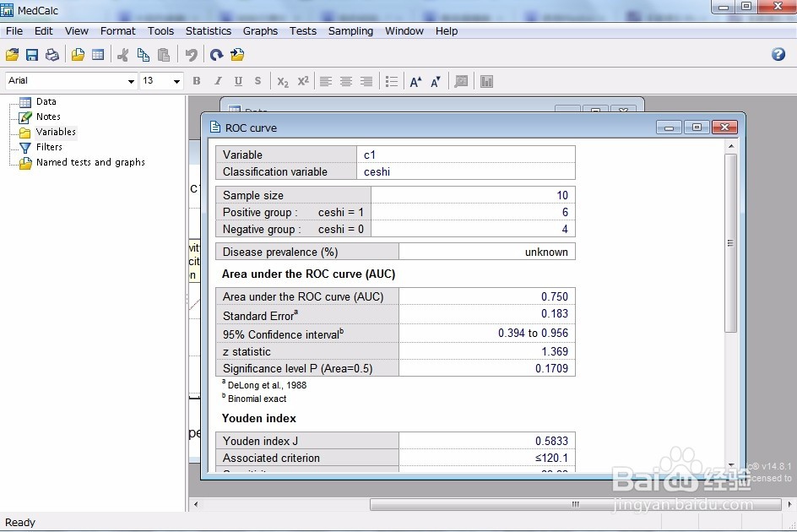Align text right
Screen dimensions: 797x532
(366, 81)
